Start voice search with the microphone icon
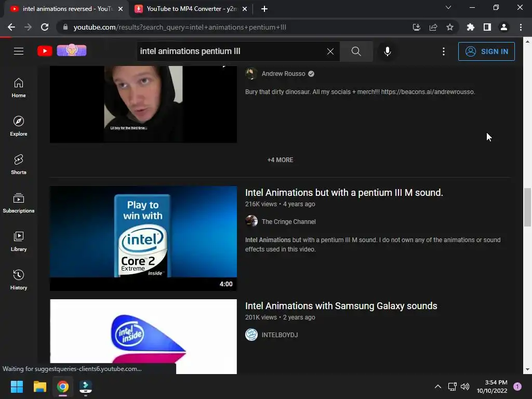Screen dimensions: 532x399 387,51
